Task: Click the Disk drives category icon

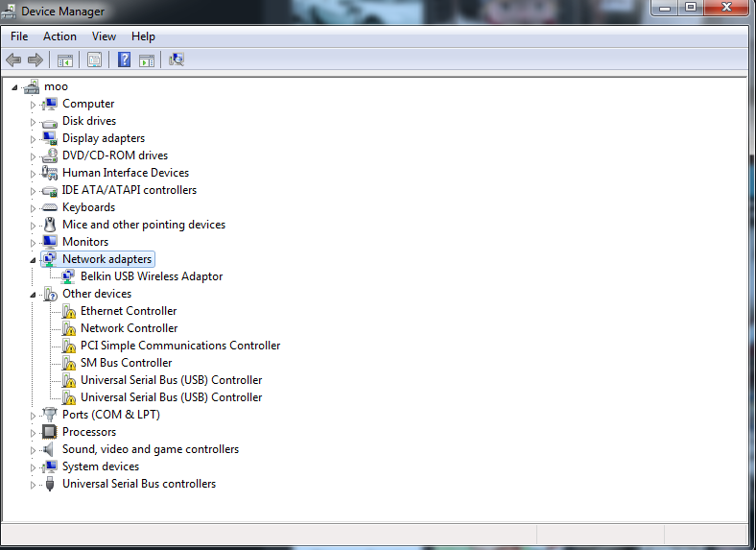Action: pyautogui.click(x=50, y=123)
